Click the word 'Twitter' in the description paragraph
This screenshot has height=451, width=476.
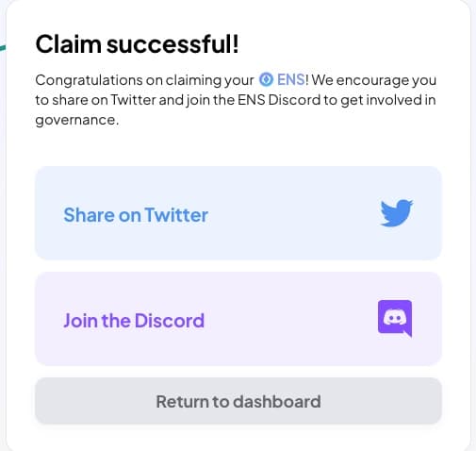tap(134, 100)
